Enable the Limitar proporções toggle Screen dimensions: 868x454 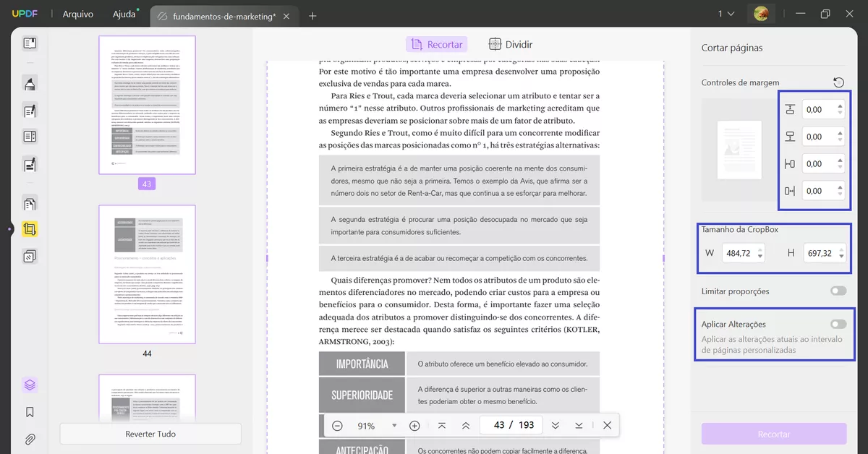pyautogui.click(x=838, y=291)
